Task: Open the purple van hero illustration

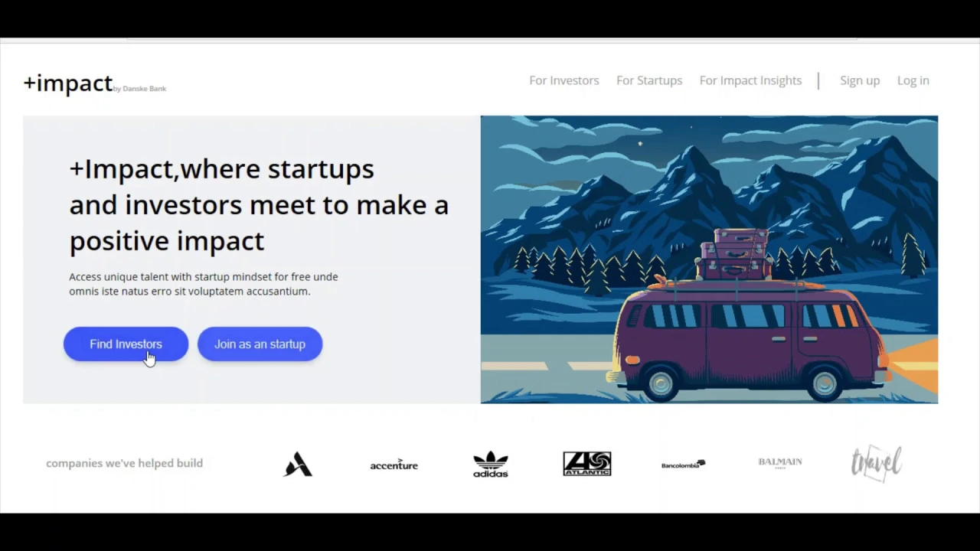Action: (x=709, y=259)
